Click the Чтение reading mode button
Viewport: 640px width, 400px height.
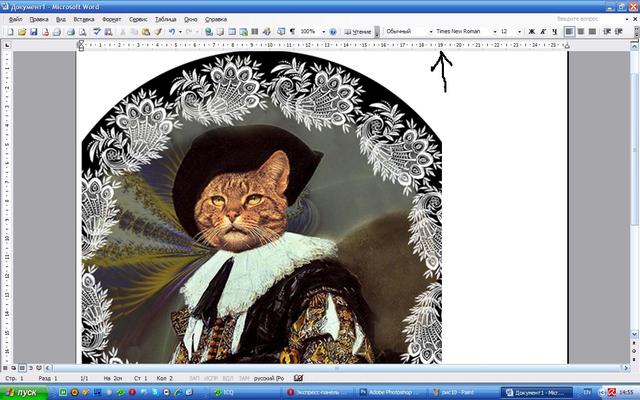tap(358, 32)
